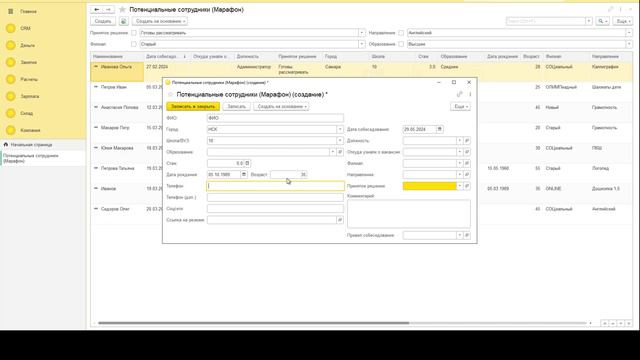Sort by Город column header
This screenshot has width=640, height=360.
tap(346, 56)
